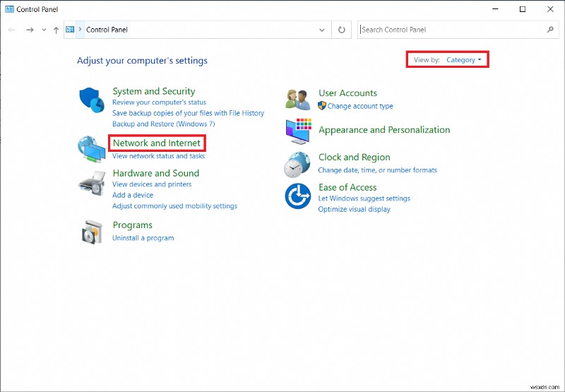Open the recent locations dropdown arrow

point(44,30)
